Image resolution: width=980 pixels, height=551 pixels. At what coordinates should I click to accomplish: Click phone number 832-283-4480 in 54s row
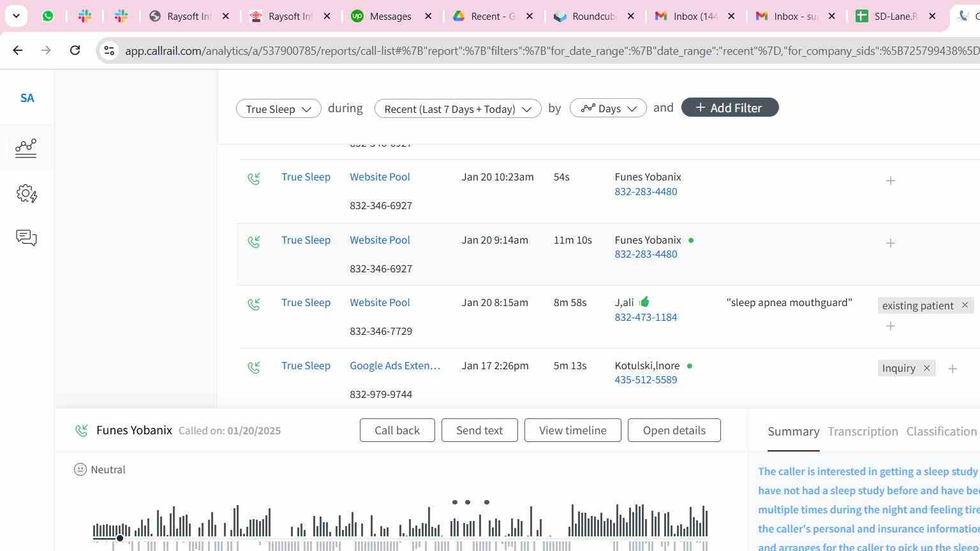coord(646,191)
